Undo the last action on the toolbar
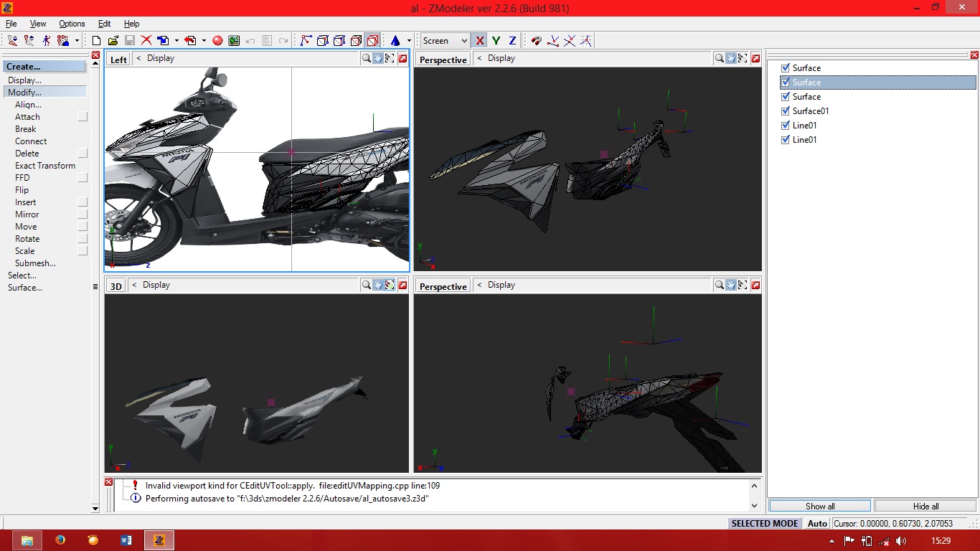The image size is (980, 551). point(250,41)
